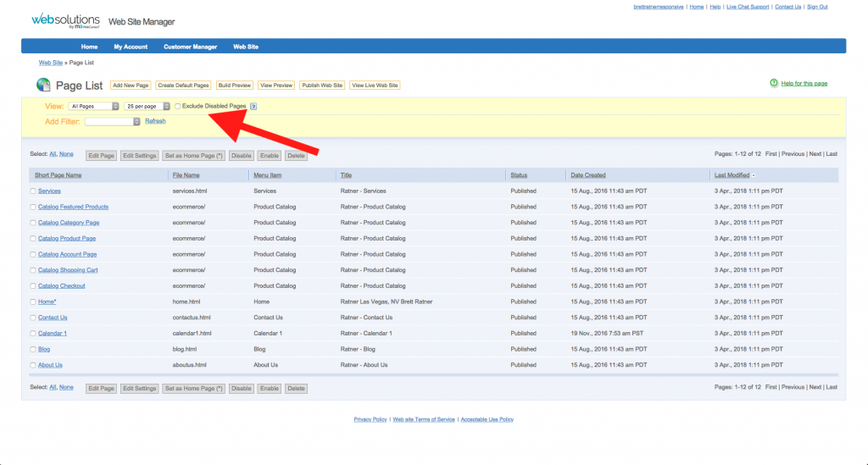Open the Web Site menu

246,47
